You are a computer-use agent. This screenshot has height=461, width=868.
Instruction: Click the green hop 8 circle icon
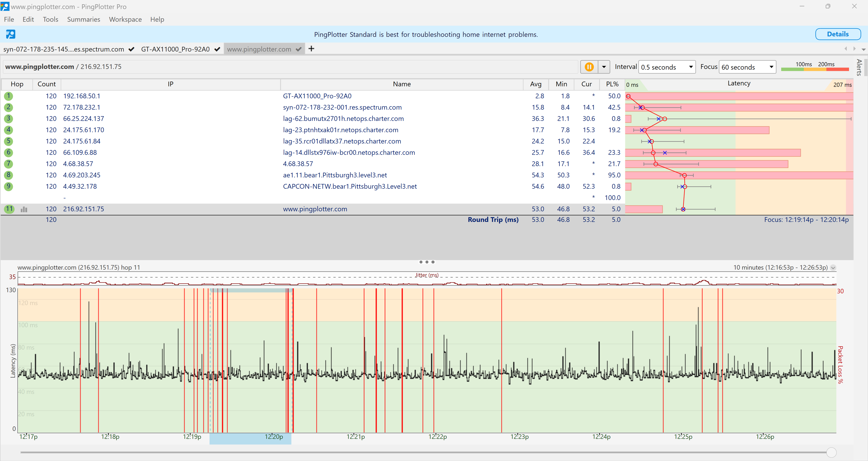(x=8, y=175)
